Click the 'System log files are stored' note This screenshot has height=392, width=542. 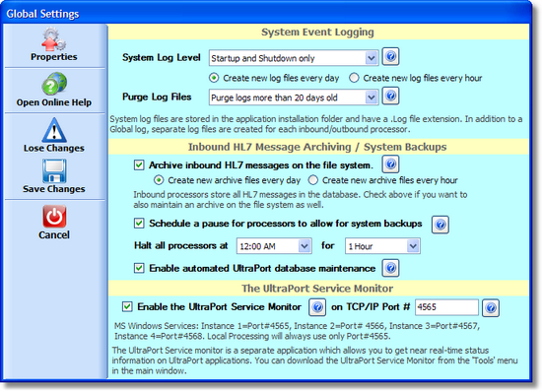[x=316, y=124]
